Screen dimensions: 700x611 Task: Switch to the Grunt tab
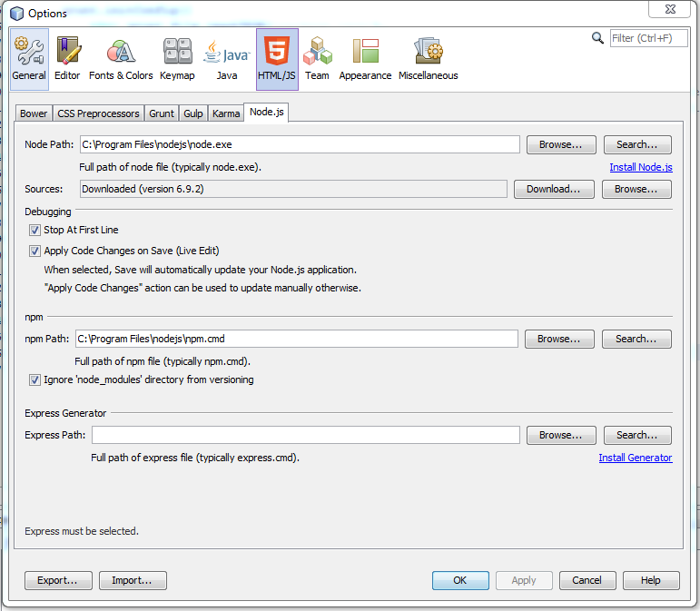coord(162,113)
